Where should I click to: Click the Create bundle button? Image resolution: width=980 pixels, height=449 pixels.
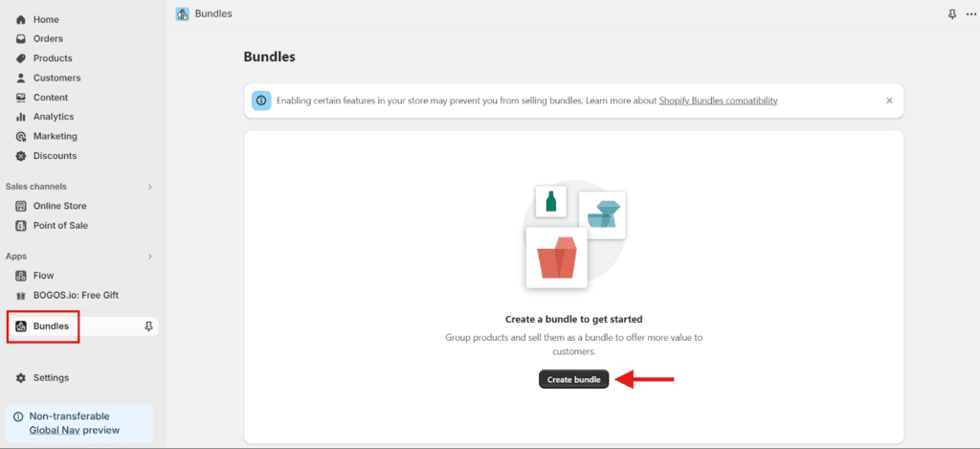(x=573, y=380)
